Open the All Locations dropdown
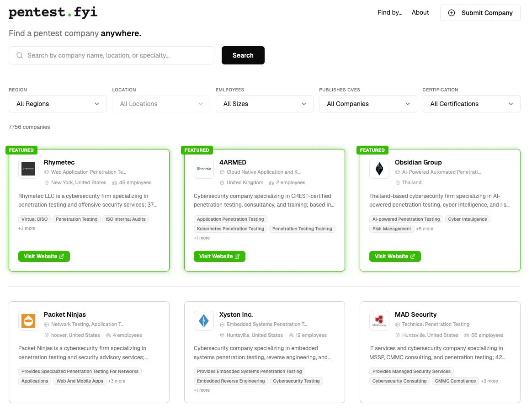The width and height of the screenshot is (532, 410). coord(161,104)
